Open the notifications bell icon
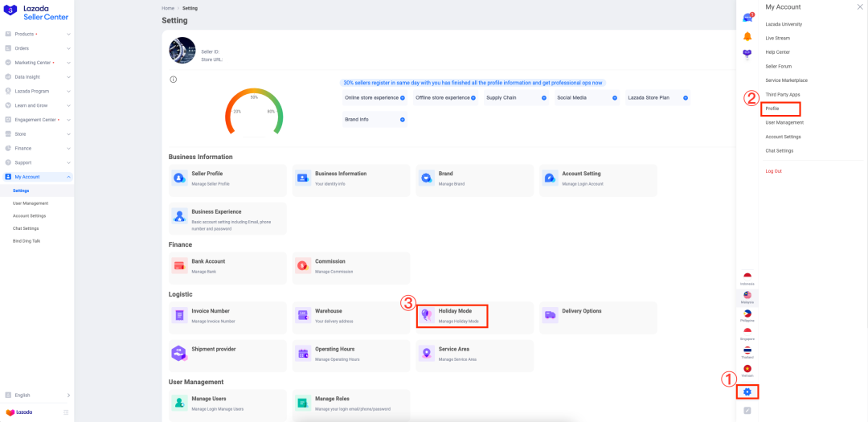The height and width of the screenshot is (422, 868). point(747,37)
